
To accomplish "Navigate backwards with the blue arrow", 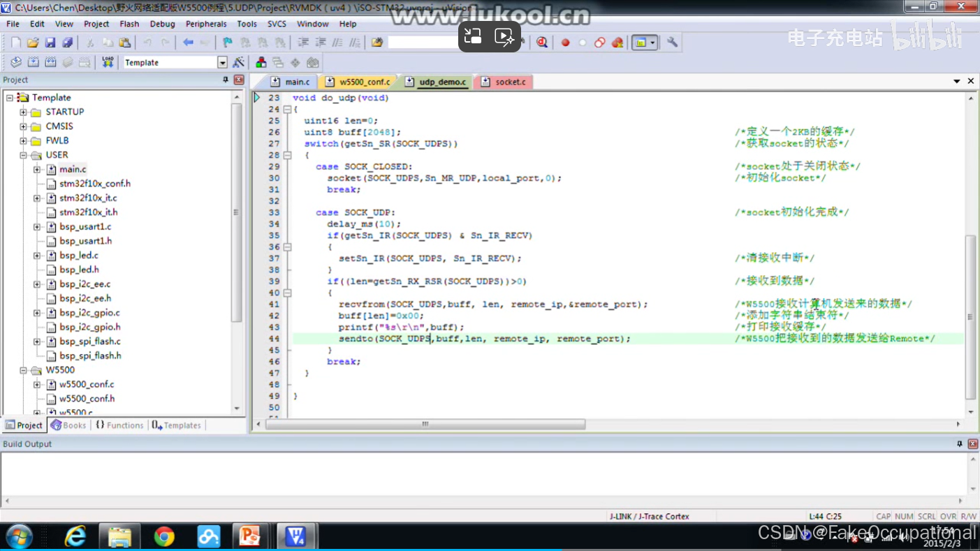I will tap(188, 43).
